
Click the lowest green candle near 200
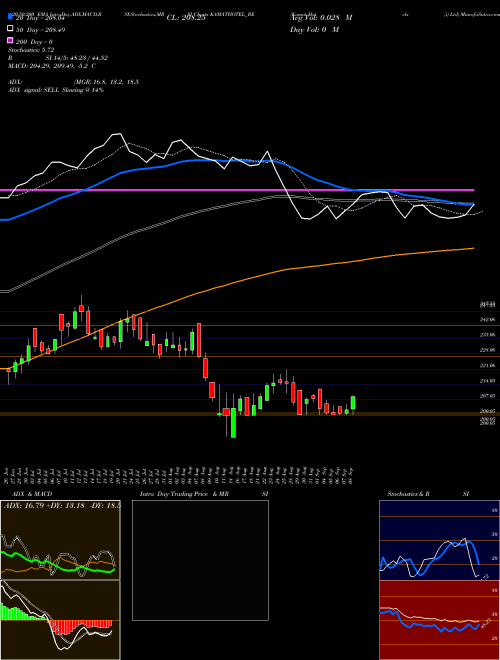coord(233,423)
